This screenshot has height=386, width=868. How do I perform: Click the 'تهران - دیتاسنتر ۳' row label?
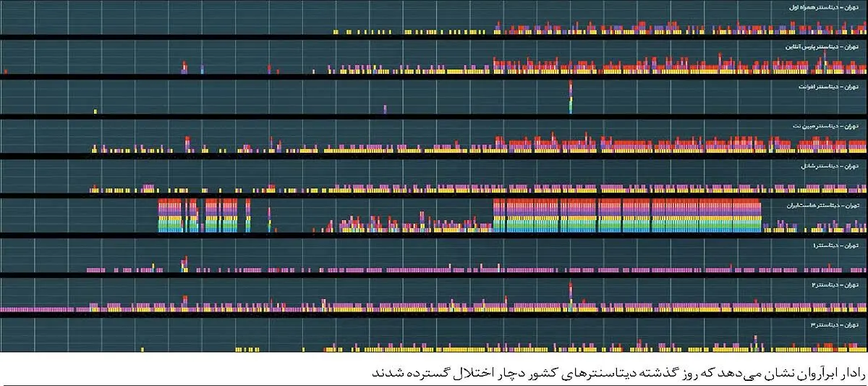pos(835,324)
